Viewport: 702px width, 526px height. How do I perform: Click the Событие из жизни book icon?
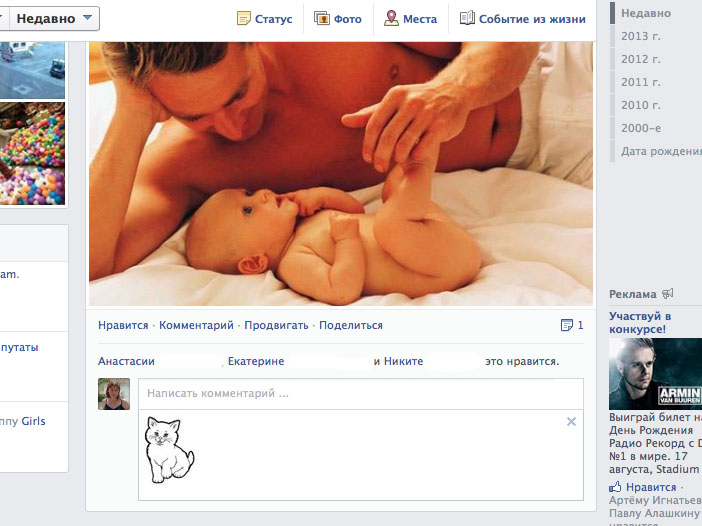[x=467, y=19]
